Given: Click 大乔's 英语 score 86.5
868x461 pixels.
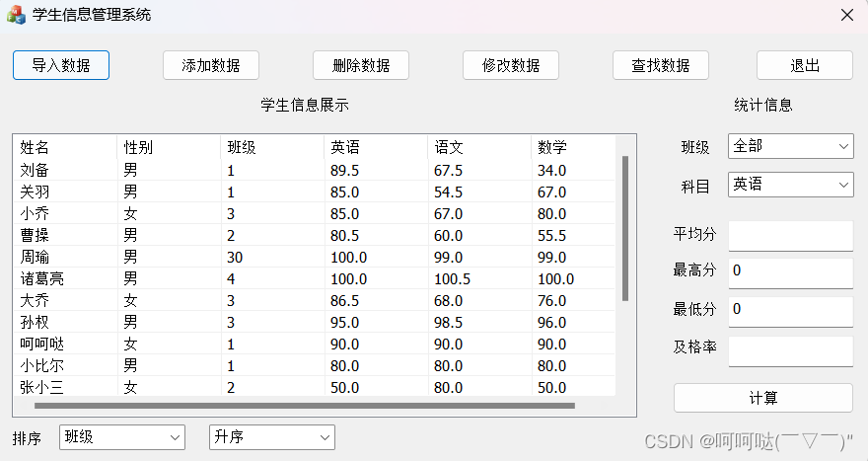Looking at the screenshot, I should (x=344, y=301).
